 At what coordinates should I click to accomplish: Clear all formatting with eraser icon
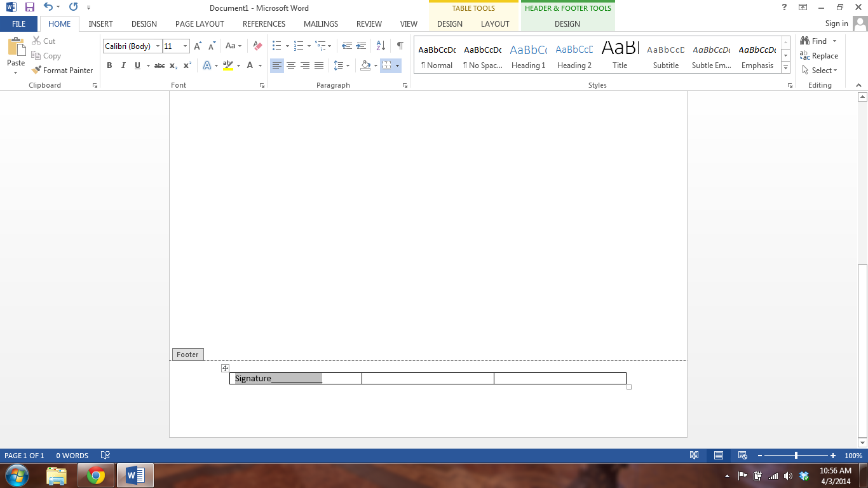click(x=257, y=46)
